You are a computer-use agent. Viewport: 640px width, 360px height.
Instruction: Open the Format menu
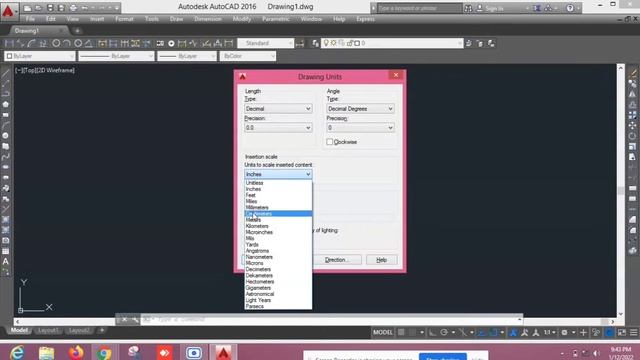tap(124, 19)
